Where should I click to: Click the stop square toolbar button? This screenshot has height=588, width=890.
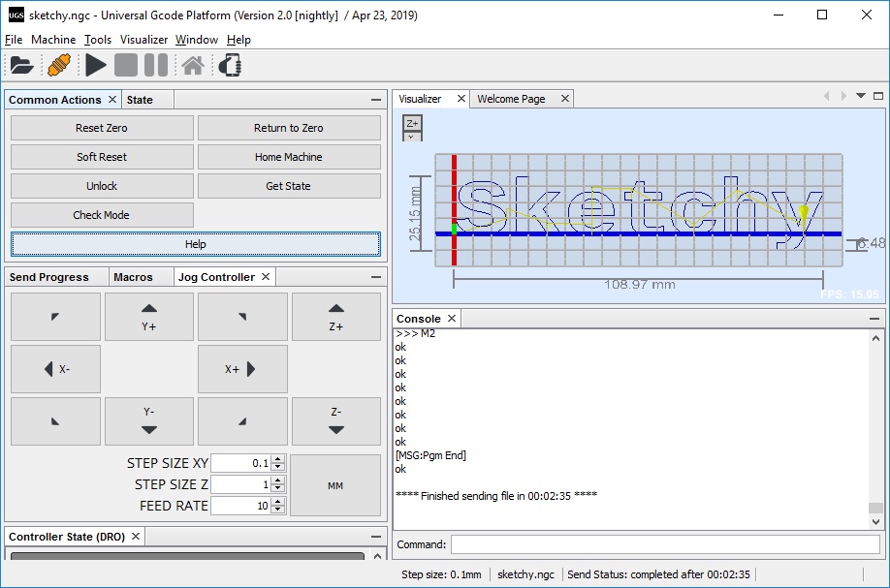tap(126, 65)
